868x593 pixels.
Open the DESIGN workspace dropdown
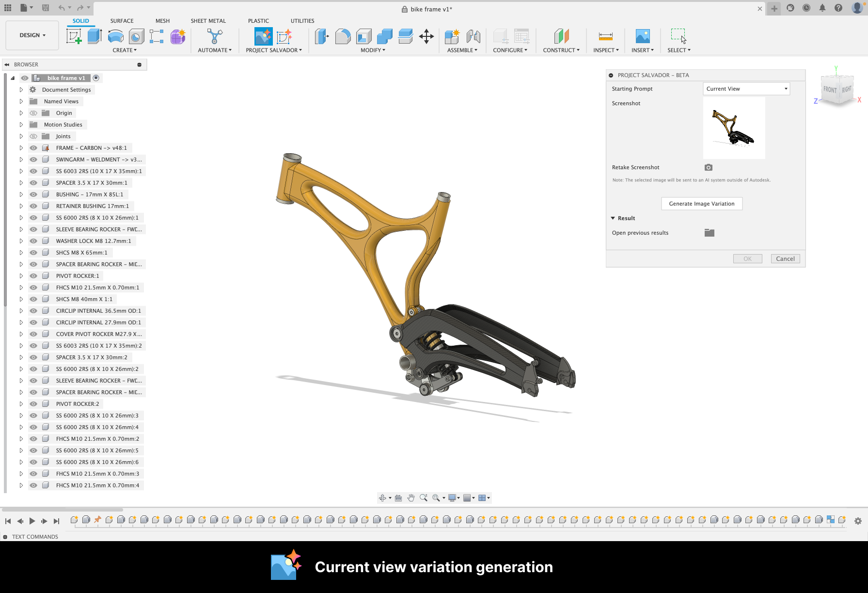32,35
